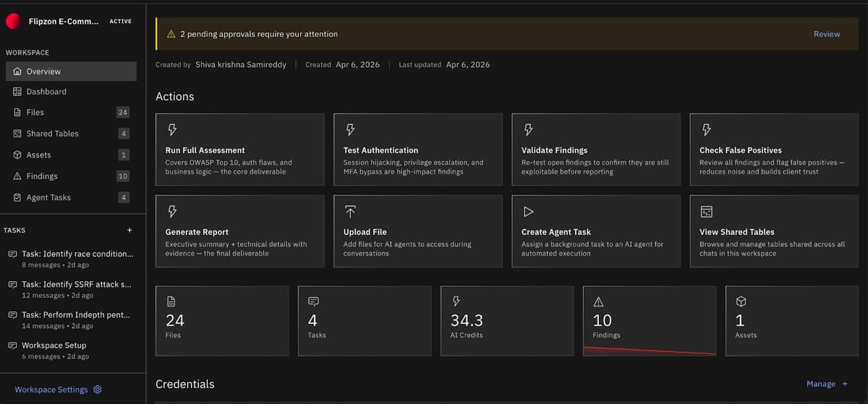Screen dimensions: 868x404
Task: Click the pending approvals warning icon
Action: tap(171, 34)
